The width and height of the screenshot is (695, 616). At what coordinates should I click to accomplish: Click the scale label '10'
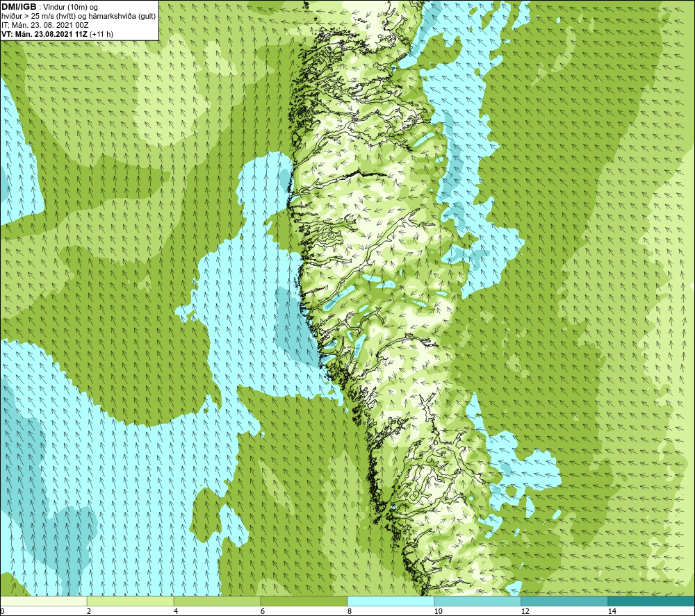439,611
